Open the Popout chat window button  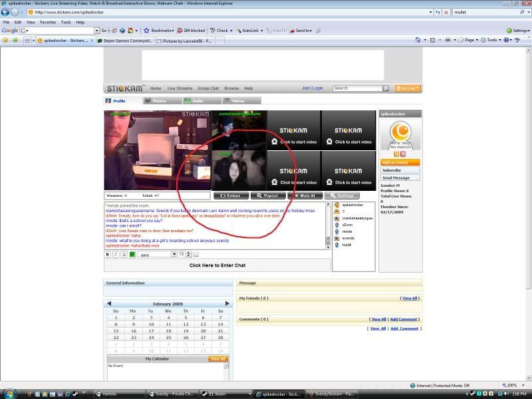[x=268, y=196]
